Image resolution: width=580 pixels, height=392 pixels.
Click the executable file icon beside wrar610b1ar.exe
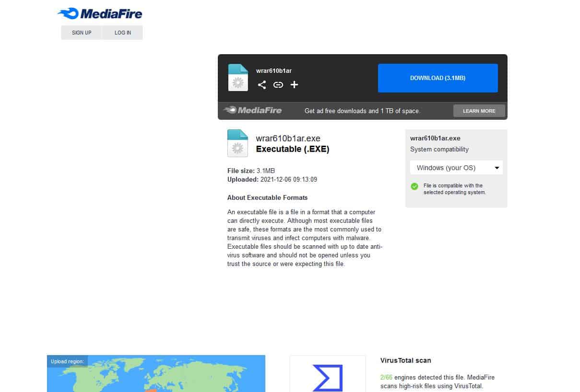coord(237,143)
